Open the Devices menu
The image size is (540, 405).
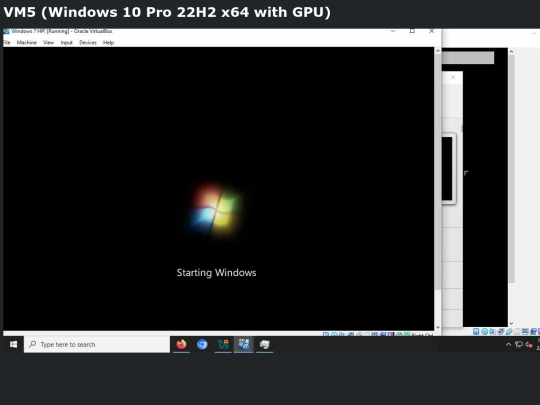88,42
